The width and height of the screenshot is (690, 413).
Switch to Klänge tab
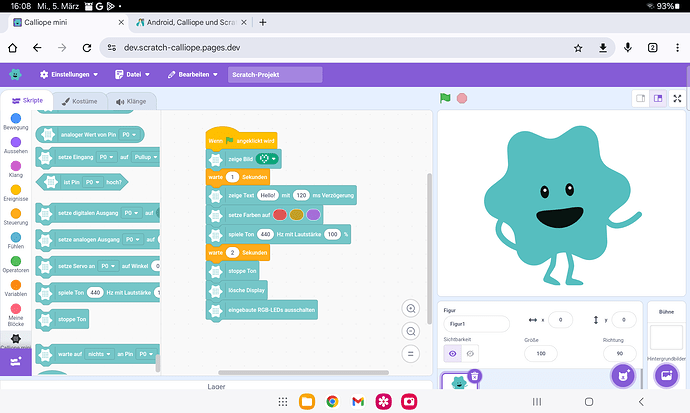131,101
